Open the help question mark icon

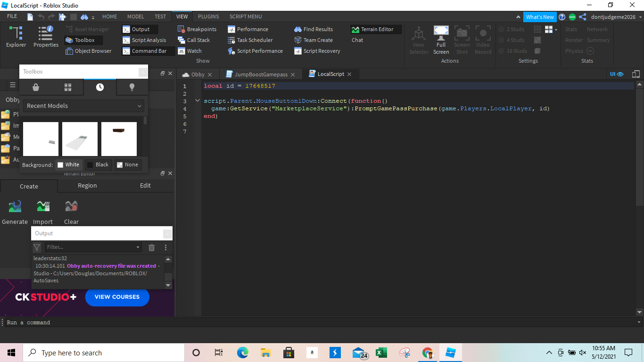pos(562,17)
